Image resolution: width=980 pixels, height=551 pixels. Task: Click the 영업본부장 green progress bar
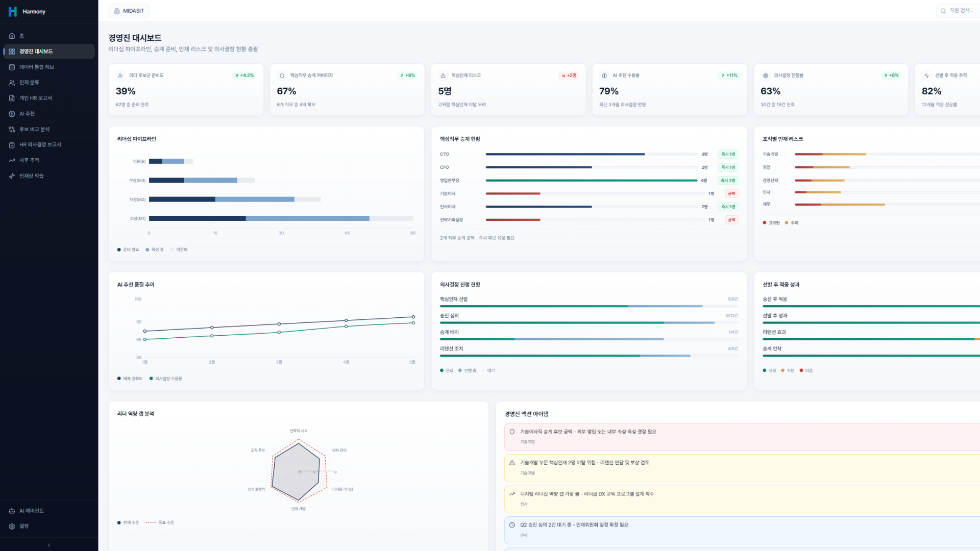592,181
